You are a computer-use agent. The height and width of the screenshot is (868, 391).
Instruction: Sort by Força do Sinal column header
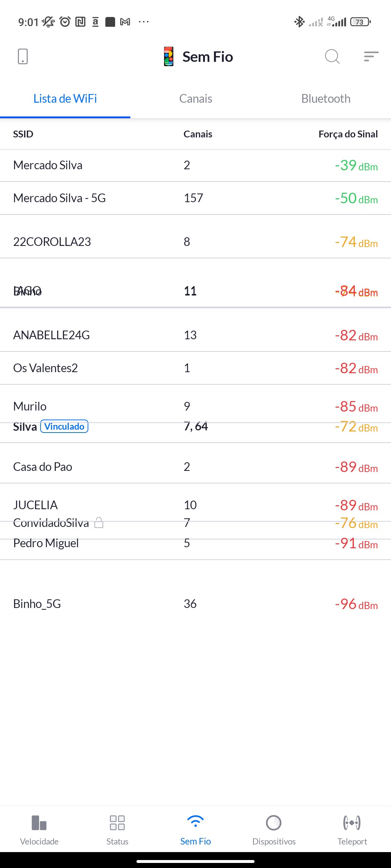pyautogui.click(x=348, y=134)
